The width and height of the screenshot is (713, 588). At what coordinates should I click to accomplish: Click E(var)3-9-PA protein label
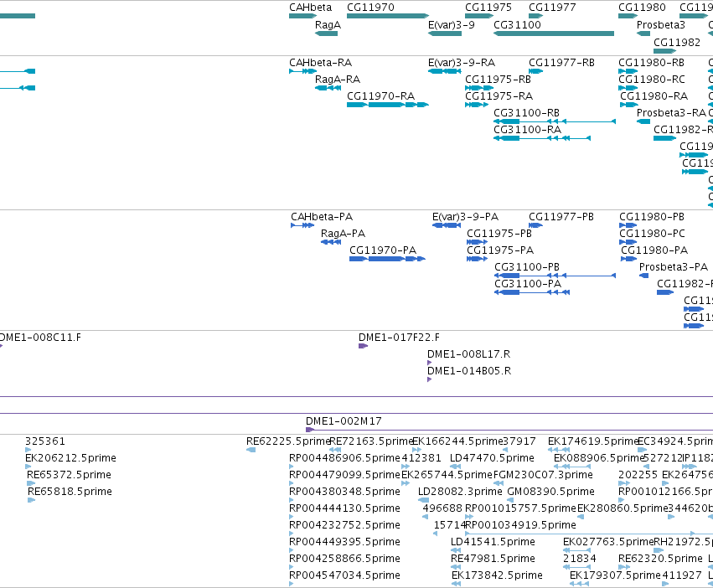point(465,216)
